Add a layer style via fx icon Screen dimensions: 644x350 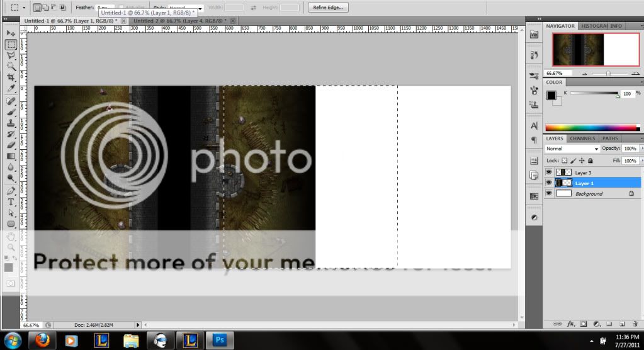click(571, 324)
